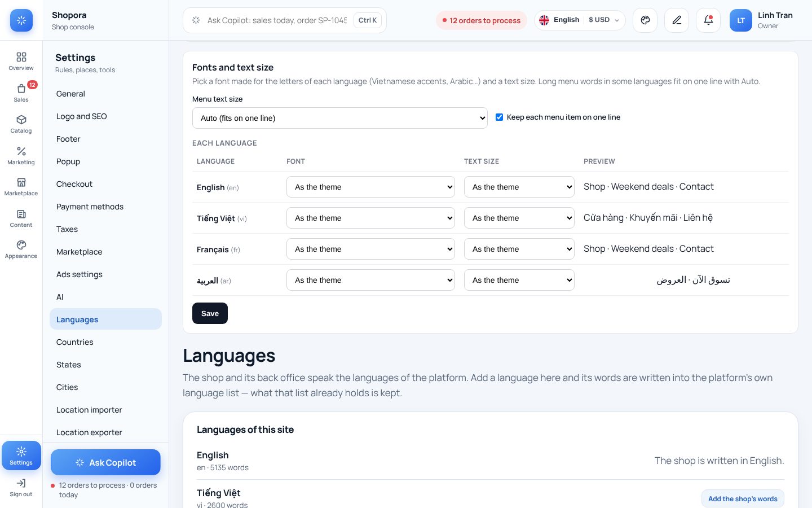Go to Logo and SEO settings
The width and height of the screenshot is (812, 508).
pyautogui.click(x=105, y=116)
